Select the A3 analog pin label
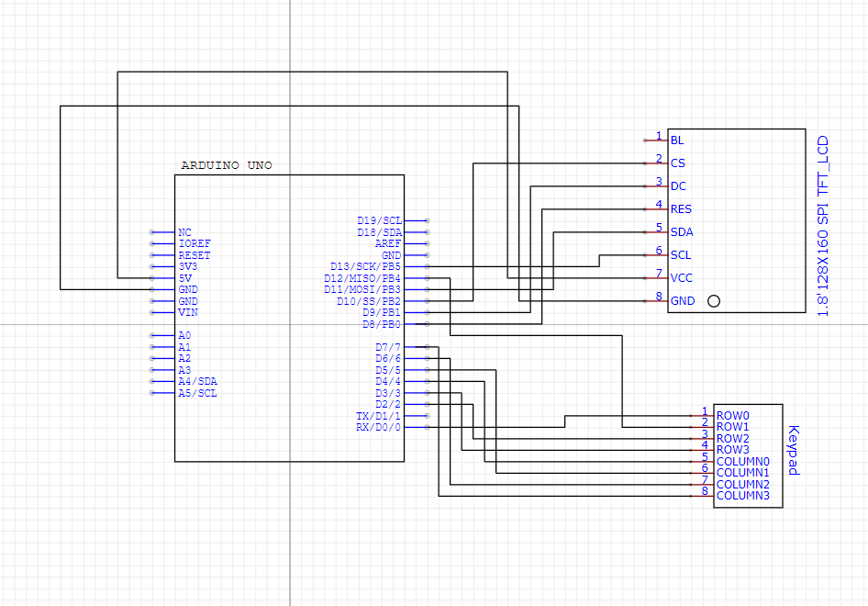Screen dimensions: 868x606 184,370
